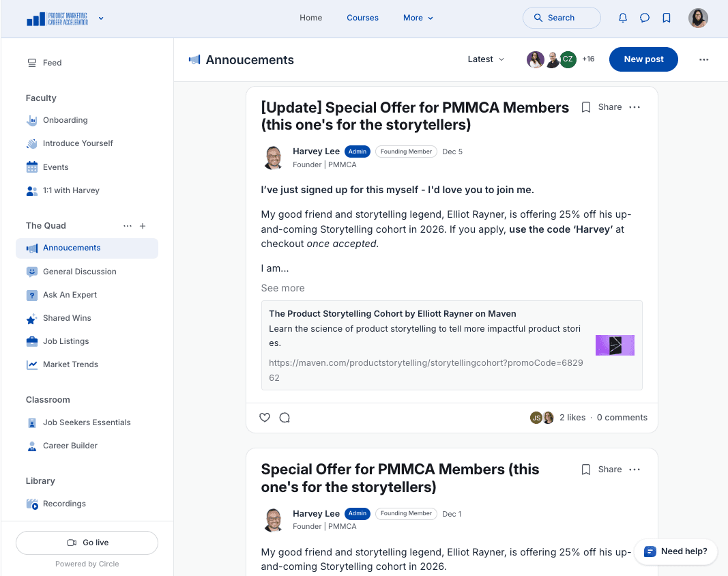Viewport: 728px width, 576px height.
Task: Open the Job Listings space
Action: point(87,341)
